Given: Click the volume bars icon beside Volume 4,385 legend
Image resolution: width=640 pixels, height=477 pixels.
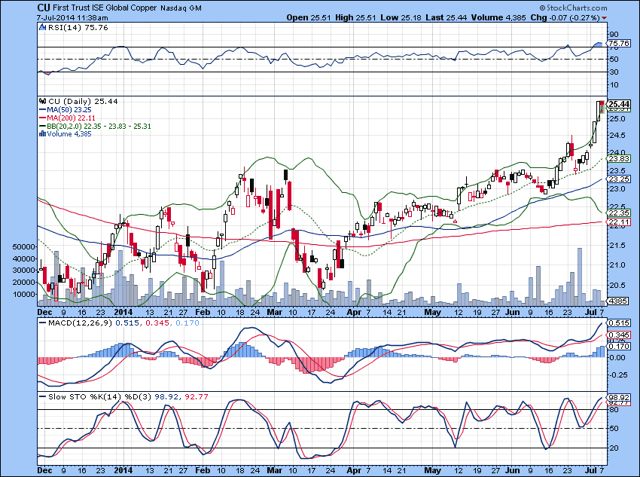Looking at the screenshot, I should 42,134.
